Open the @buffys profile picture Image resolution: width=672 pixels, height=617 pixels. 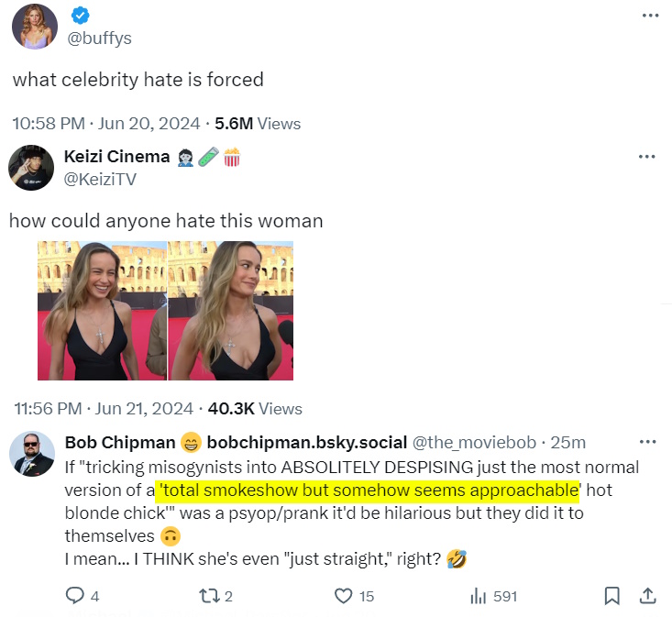coord(34,26)
